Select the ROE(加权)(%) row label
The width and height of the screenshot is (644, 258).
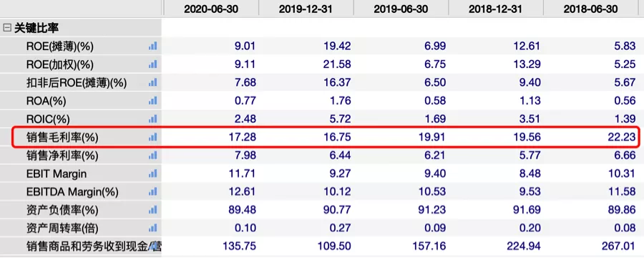pos(60,65)
